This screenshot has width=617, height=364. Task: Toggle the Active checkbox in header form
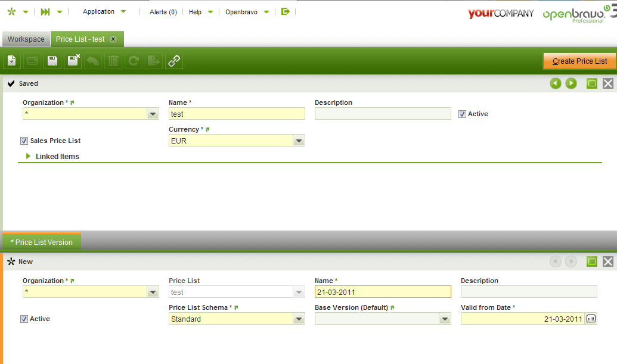(x=463, y=114)
